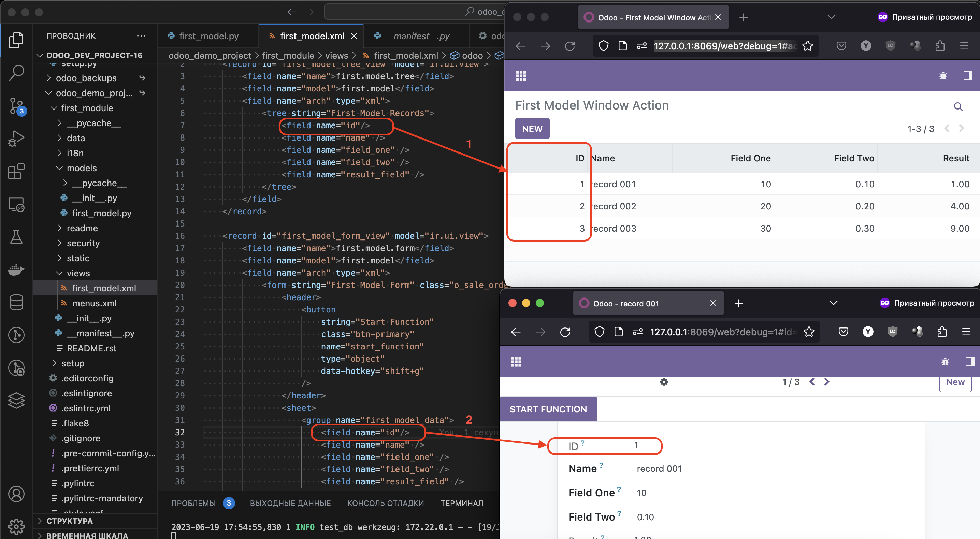List all tabs dropdown in top Firefox window
Viewport: 980px width, 539px height.
831,17
